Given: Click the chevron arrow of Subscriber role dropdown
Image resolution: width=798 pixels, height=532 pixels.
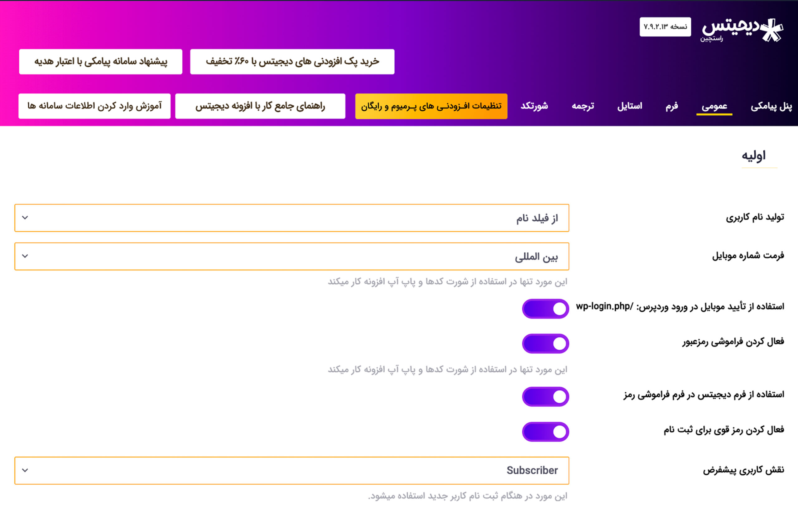Looking at the screenshot, I should point(25,471).
